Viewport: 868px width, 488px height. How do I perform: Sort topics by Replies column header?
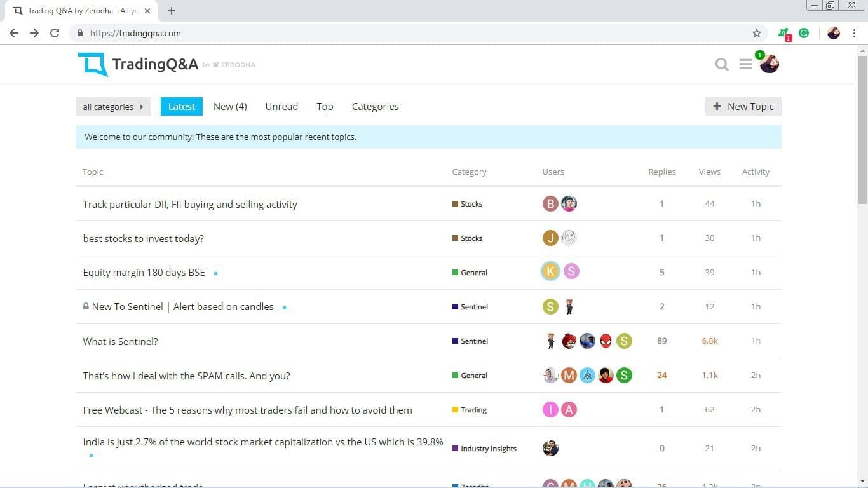(x=661, y=172)
